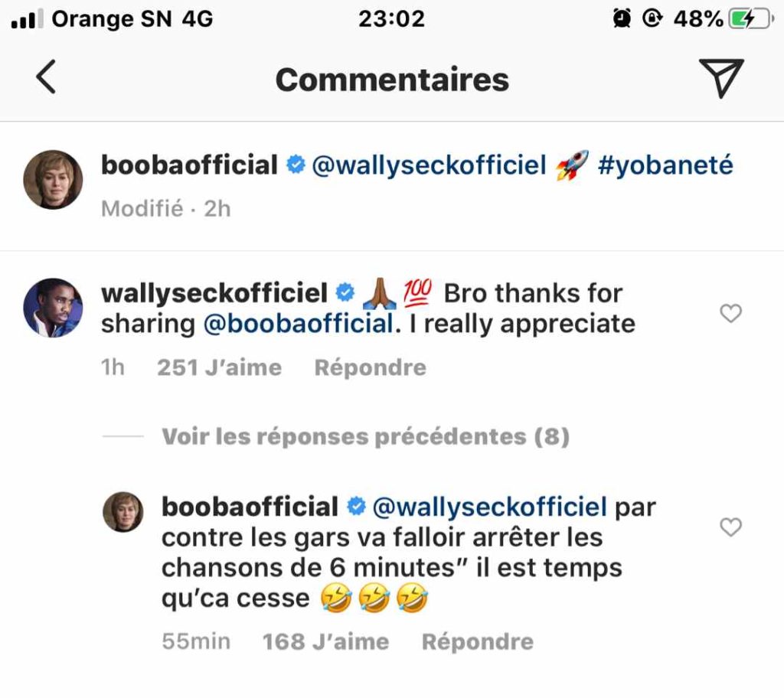Tap the back arrow icon
The height and width of the screenshot is (698, 784).
tap(46, 78)
